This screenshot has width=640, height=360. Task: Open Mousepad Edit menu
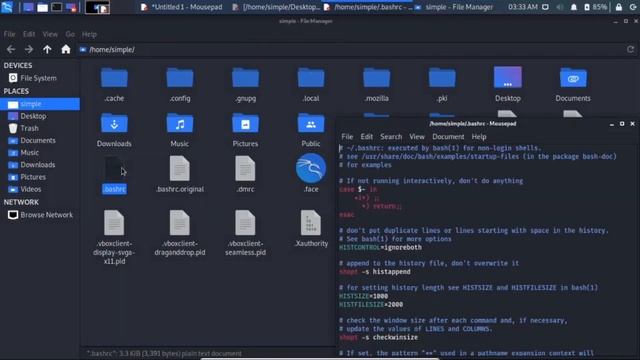366,137
